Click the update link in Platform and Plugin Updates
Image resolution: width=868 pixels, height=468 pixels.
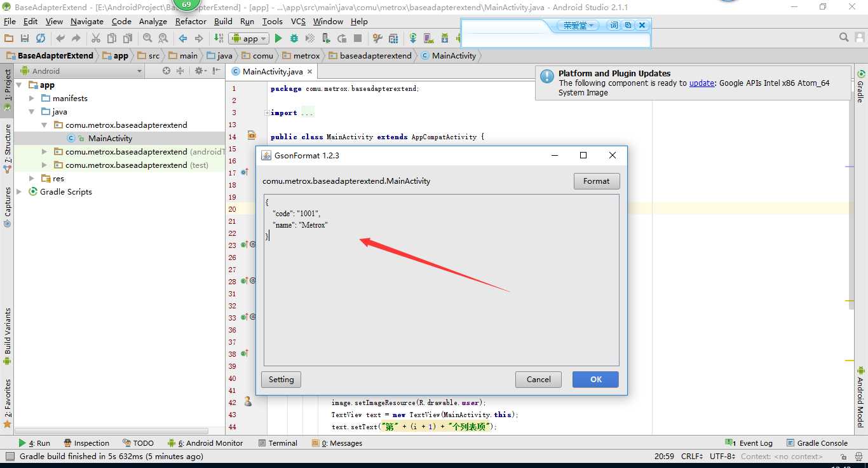[702, 83]
